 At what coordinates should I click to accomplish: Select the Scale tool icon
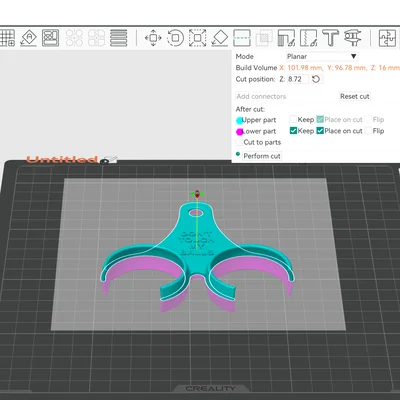197,38
